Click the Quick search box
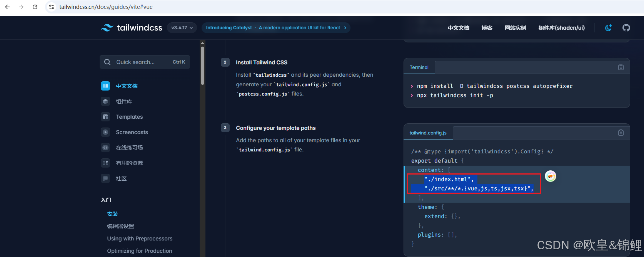Image resolution: width=644 pixels, height=257 pixels. (145, 62)
